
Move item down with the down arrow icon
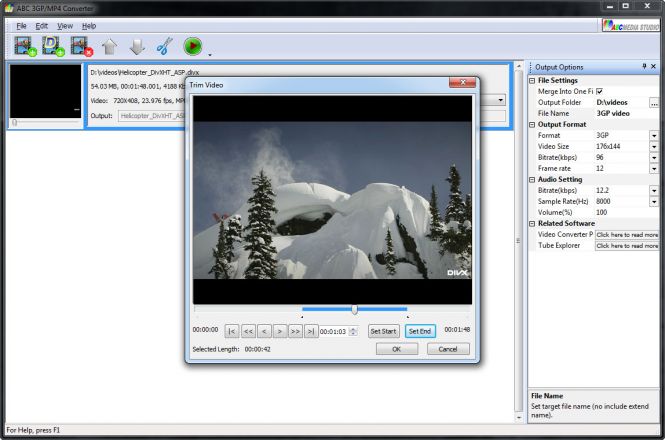point(137,45)
